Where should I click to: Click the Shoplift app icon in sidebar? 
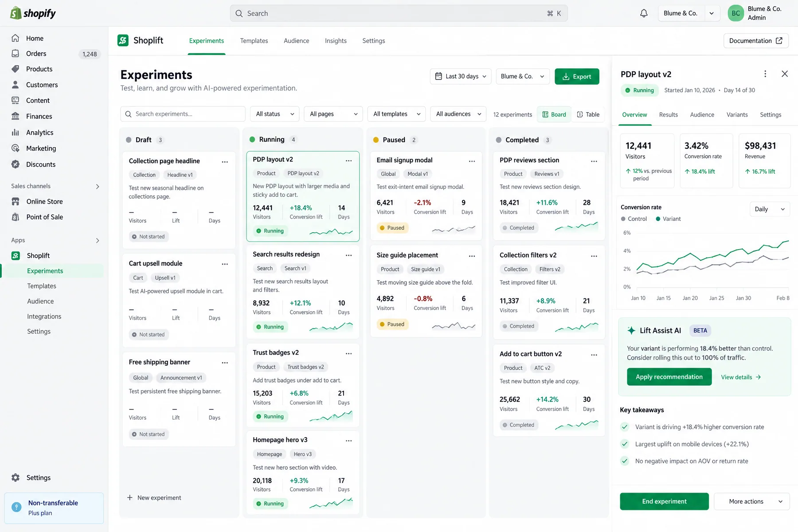[16, 256]
